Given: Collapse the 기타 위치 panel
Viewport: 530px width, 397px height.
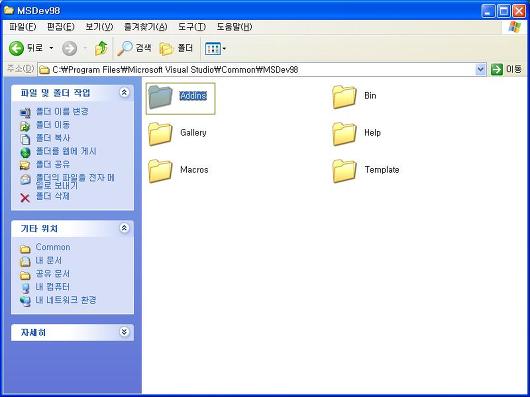Looking at the screenshot, I should [124, 228].
